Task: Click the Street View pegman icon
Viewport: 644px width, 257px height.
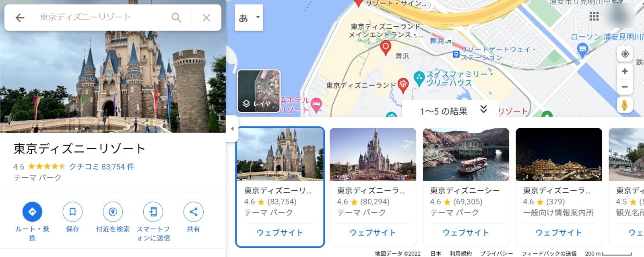Action: click(625, 105)
